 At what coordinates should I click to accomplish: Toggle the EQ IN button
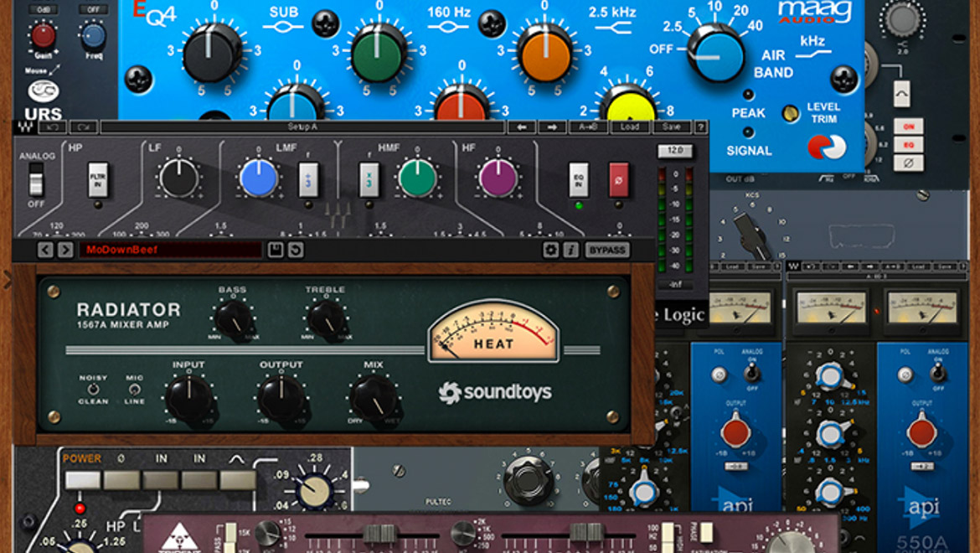pos(578,179)
